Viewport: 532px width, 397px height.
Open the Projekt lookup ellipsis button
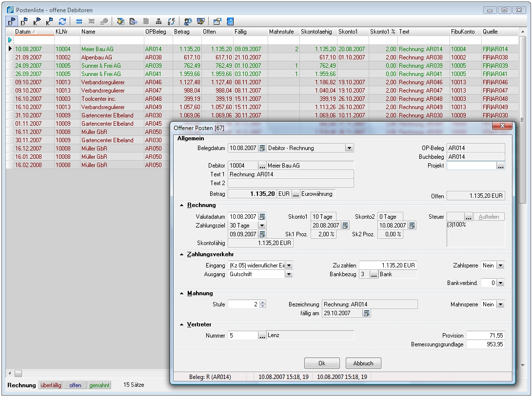(500, 166)
